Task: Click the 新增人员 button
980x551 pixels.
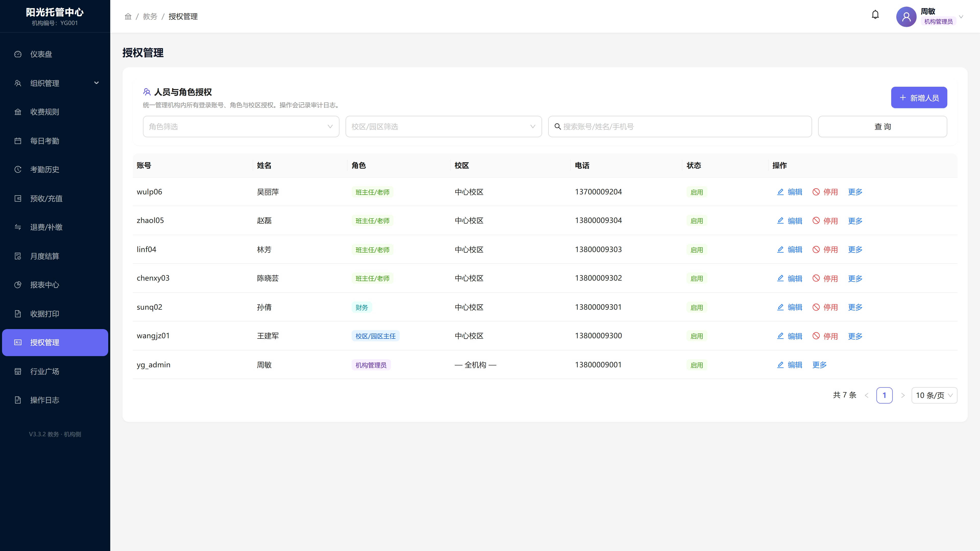Action: 919,98
